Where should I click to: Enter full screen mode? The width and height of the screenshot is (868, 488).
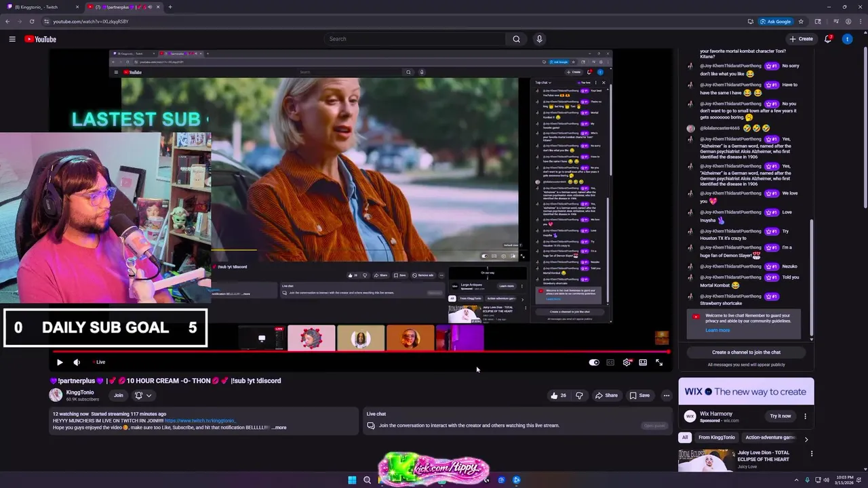[659, 363]
